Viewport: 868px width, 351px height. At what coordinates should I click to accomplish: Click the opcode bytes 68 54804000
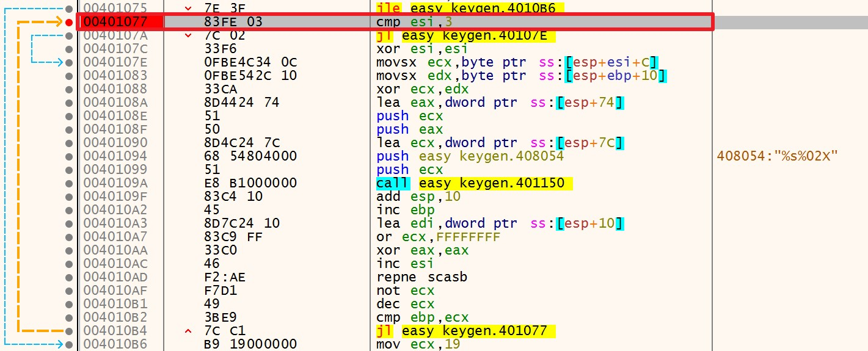[250, 156]
